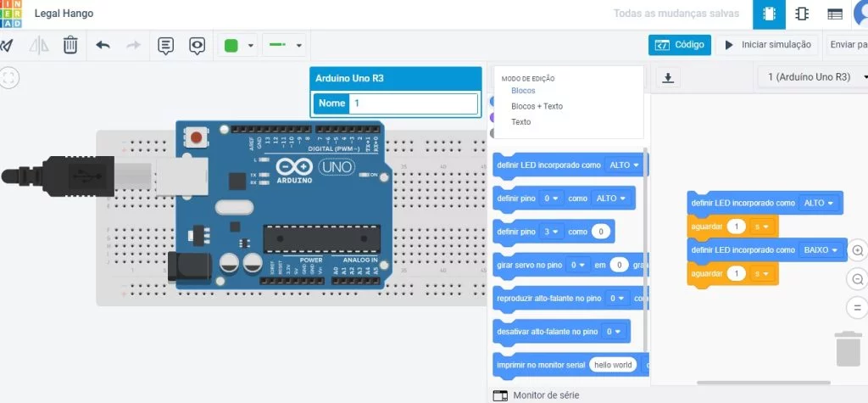The height and width of the screenshot is (403, 868).
Task: Open pin dropdown in reproduzir alto-falante block
Action: point(617,299)
